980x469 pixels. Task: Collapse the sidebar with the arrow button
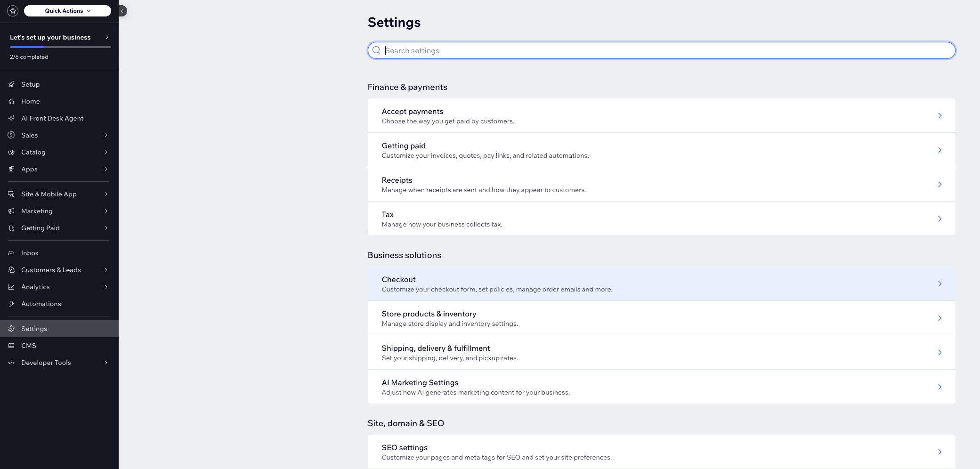[x=122, y=11]
